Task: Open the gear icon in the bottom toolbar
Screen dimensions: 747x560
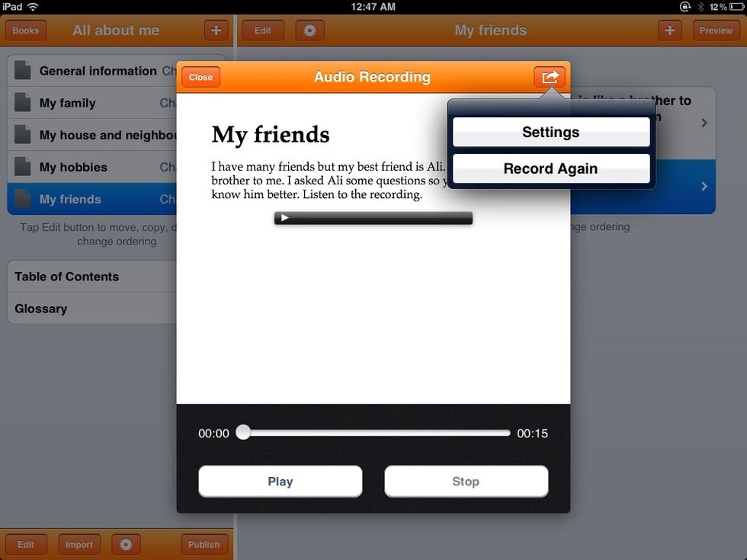Action: click(x=125, y=544)
